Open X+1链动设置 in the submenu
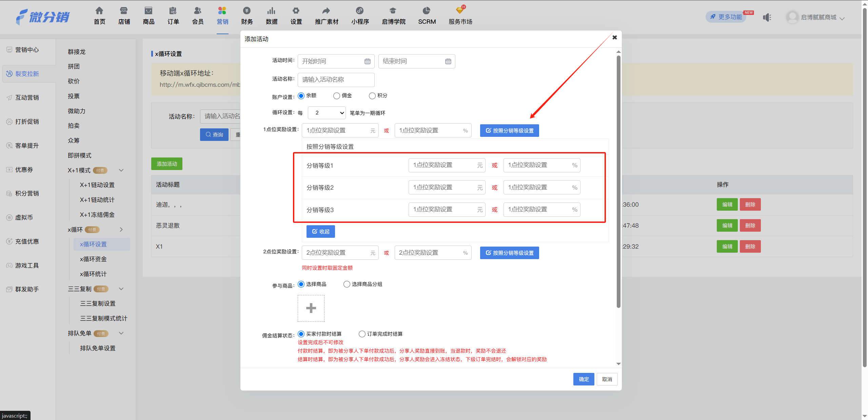The image size is (868, 420). click(97, 185)
